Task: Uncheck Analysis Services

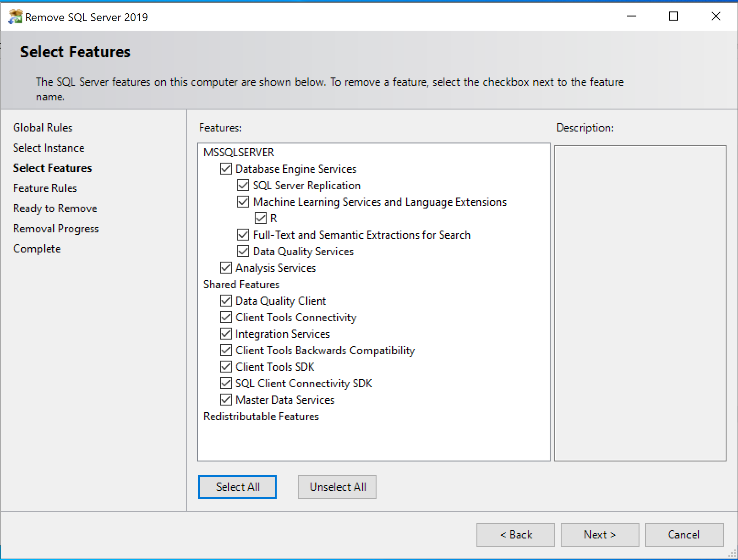Action: [225, 268]
